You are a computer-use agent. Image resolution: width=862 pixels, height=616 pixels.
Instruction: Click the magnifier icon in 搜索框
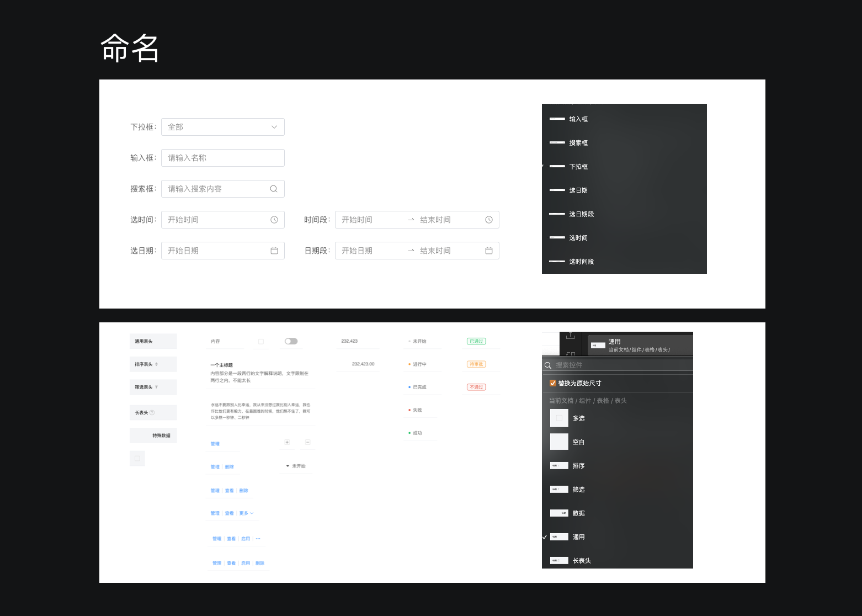(273, 189)
